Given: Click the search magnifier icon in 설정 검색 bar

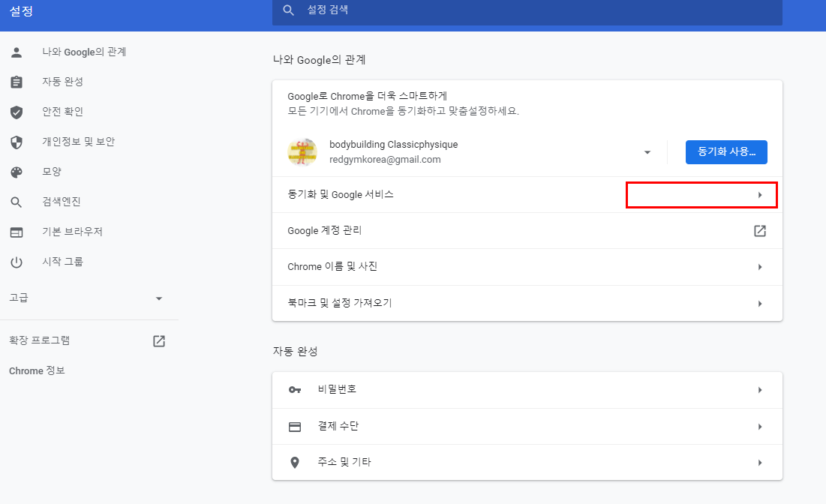Looking at the screenshot, I should [x=288, y=10].
